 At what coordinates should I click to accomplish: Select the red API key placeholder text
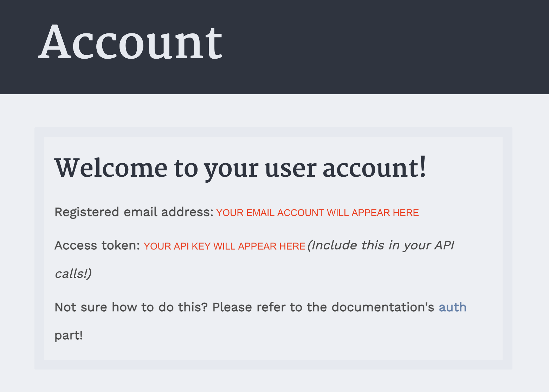point(224,246)
